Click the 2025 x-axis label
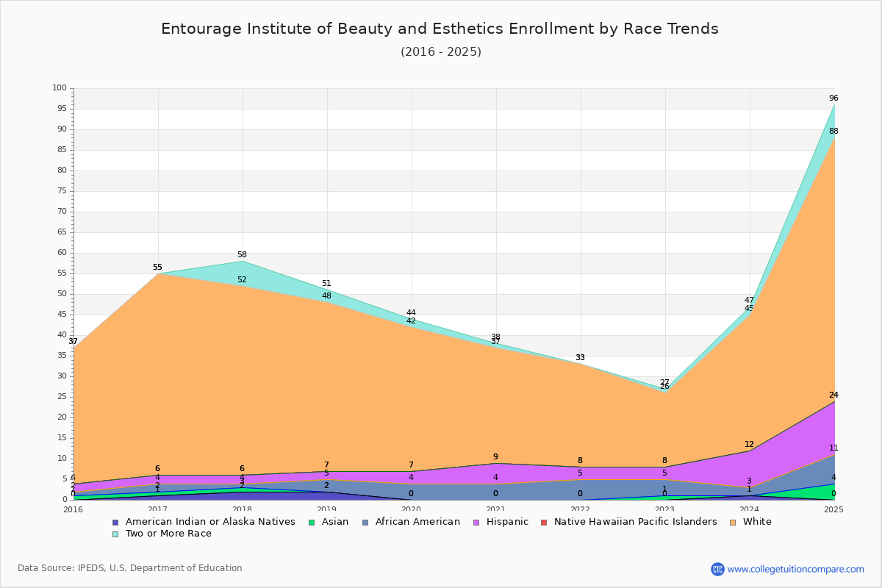The height and width of the screenshot is (588, 882). (x=834, y=509)
